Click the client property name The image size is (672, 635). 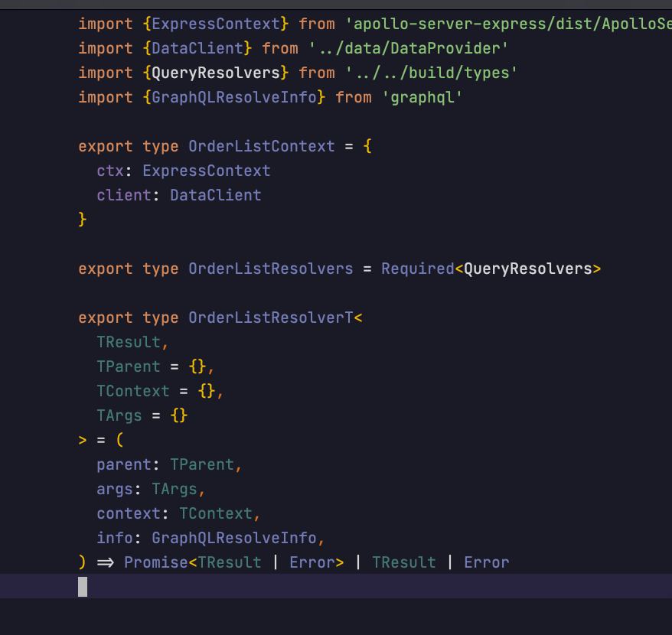124,195
